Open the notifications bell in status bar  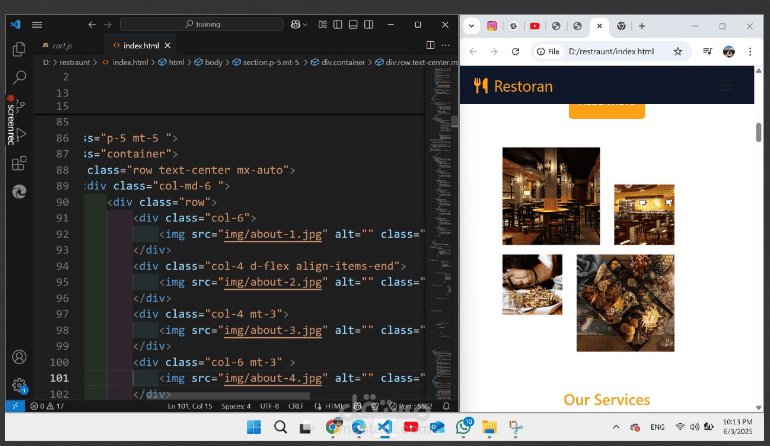click(446, 406)
